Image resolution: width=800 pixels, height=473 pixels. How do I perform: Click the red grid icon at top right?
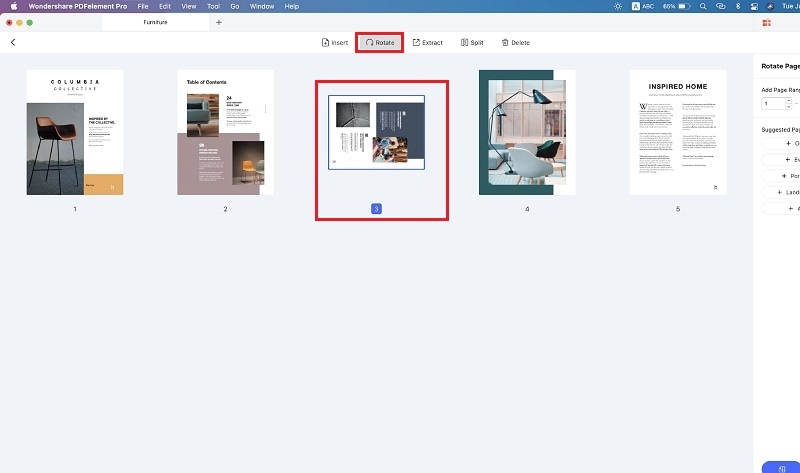click(766, 22)
